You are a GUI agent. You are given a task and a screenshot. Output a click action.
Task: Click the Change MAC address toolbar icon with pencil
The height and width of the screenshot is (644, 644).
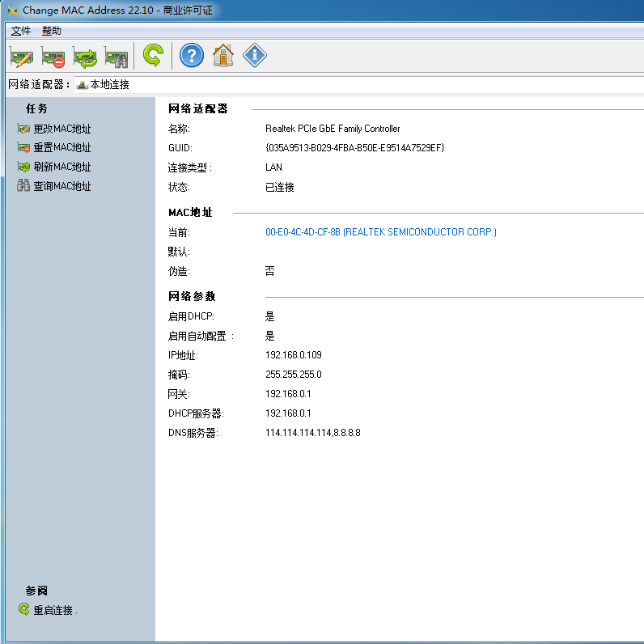click(x=21, y=57)
